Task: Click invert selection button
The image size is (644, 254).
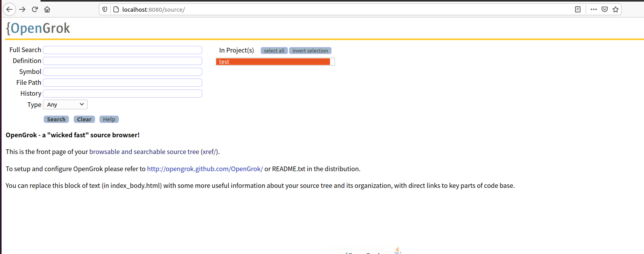Action: [x=310, y=51]
